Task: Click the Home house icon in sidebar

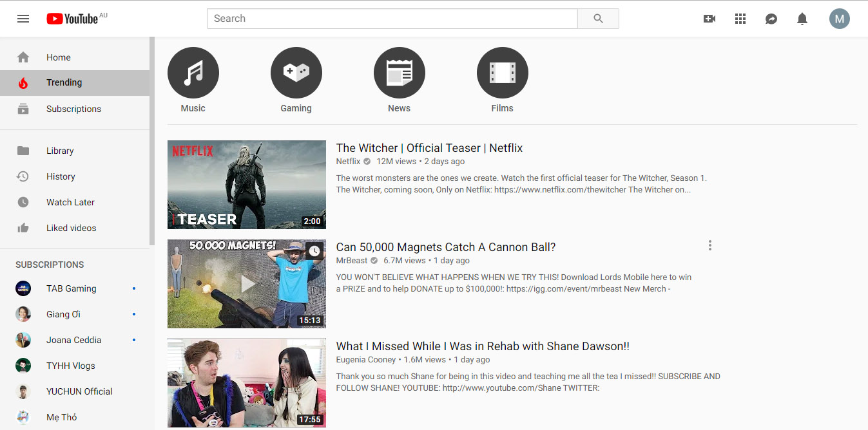Action: pyautogui.click(x=23, y=57)
